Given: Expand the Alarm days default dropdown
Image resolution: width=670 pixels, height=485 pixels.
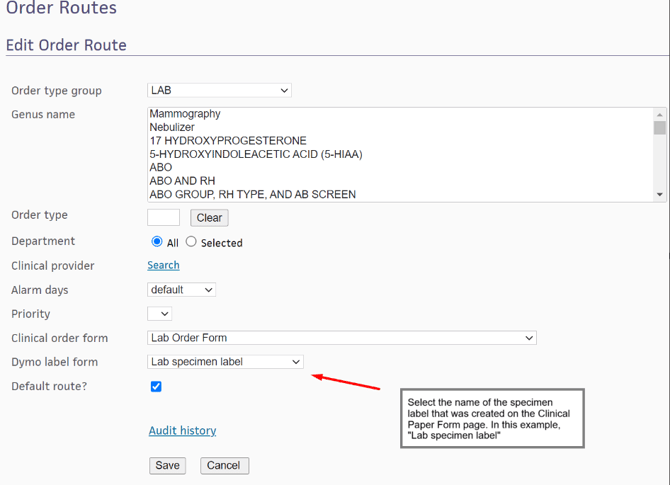Looking at the screenshot, I should click(x=181, y=290).
